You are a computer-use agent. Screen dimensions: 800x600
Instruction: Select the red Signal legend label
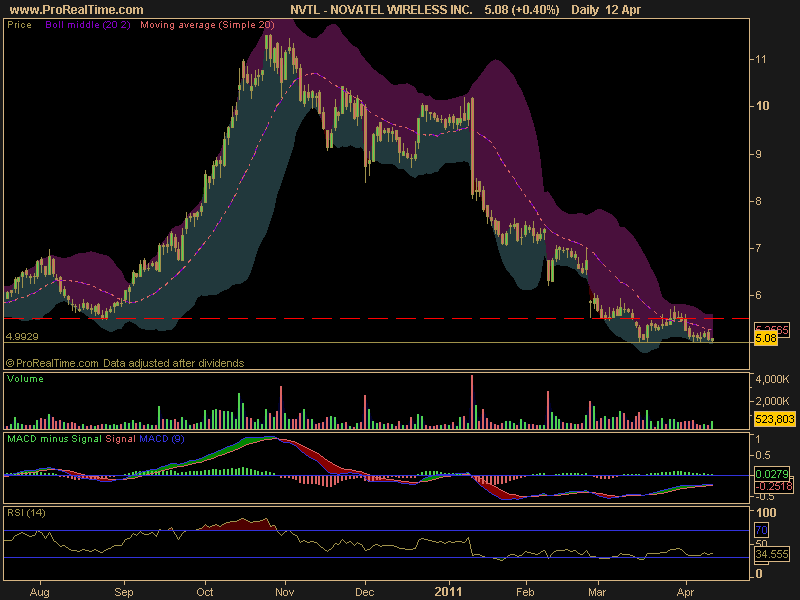point(120,439)
